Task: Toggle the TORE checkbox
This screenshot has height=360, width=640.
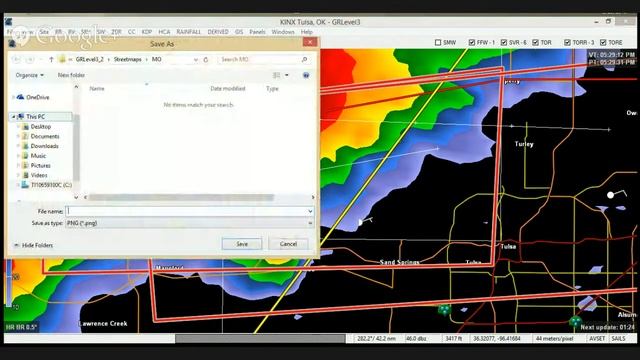Action: (603, 42)
